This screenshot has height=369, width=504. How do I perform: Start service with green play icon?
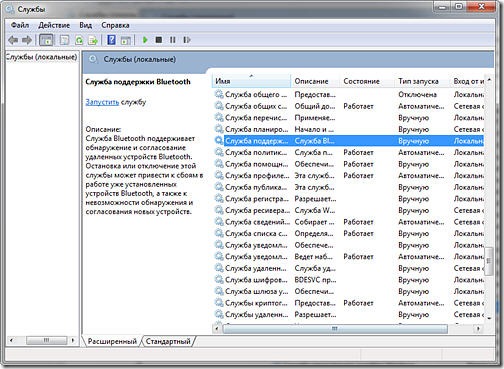(145, 40)
